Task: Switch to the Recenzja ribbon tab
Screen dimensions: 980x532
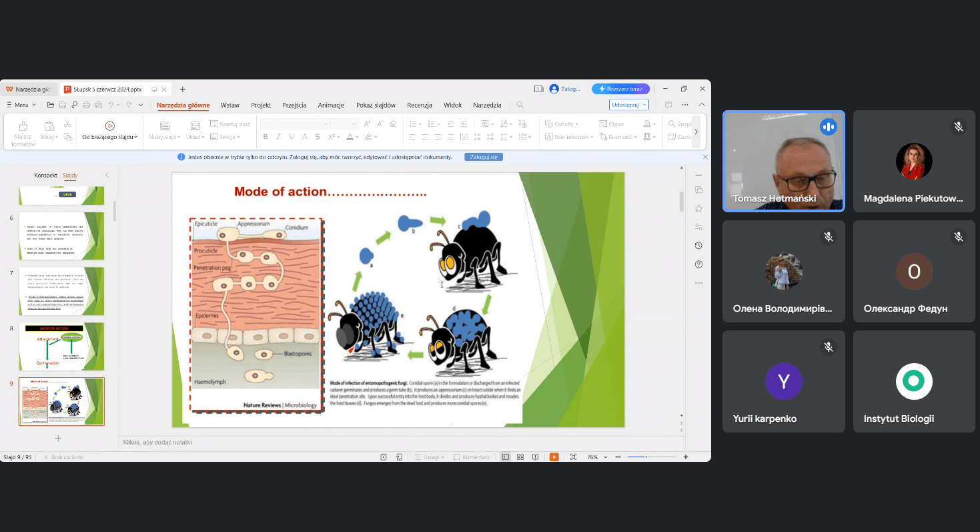Action: (x=420, y=105)
